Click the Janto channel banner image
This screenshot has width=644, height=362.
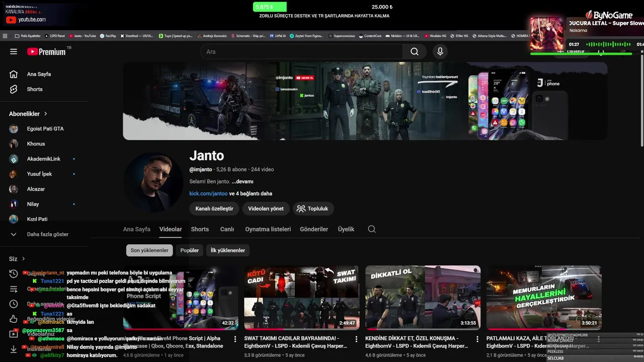(x=365, y=101)
